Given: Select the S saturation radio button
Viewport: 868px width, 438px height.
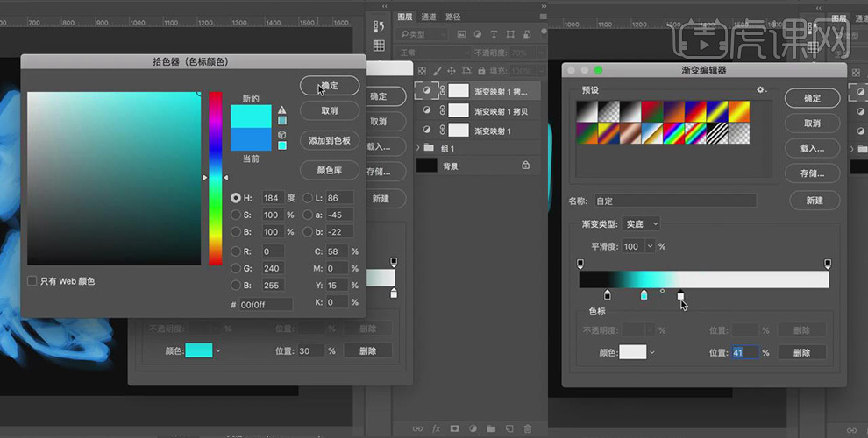Looking at the screenshot, I should point(236,215).
